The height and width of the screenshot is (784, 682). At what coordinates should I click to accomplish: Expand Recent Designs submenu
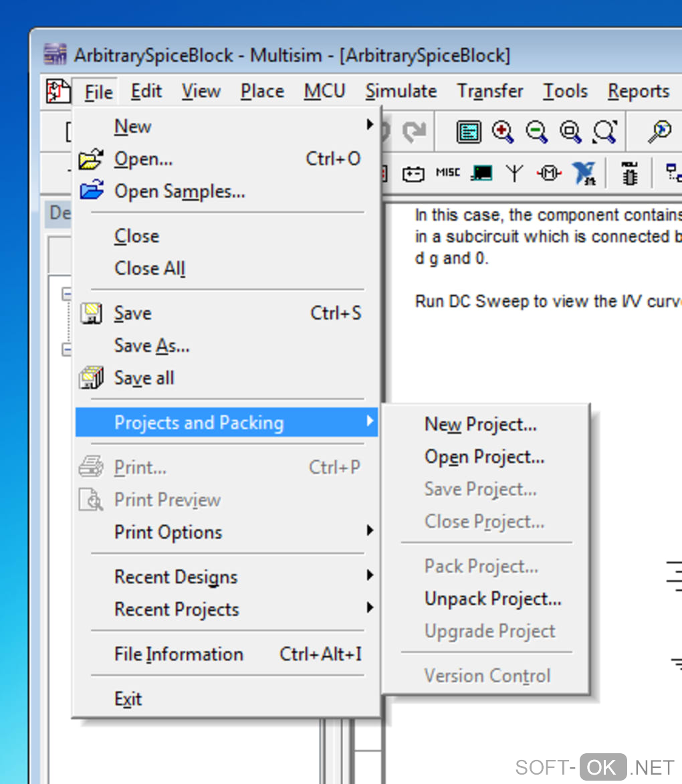(x=370, y=575)
